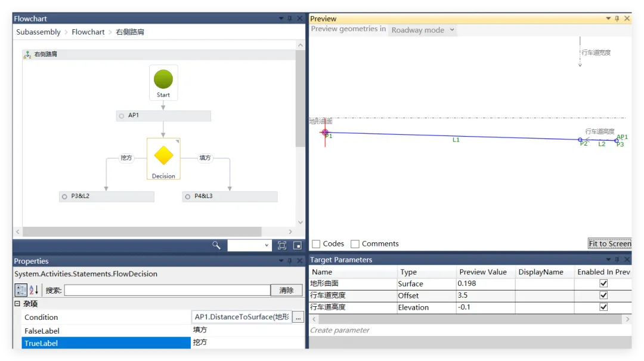Pin the Preview panel

[x=617, y=18]
